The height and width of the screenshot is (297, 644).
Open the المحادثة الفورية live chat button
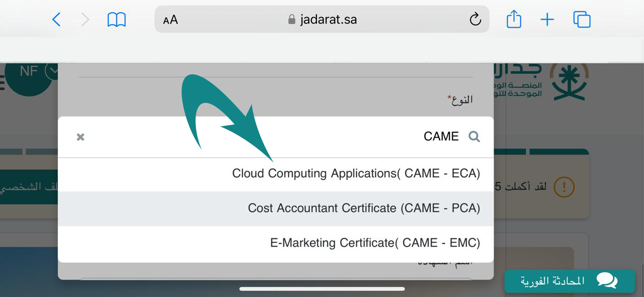click(570, 281)
